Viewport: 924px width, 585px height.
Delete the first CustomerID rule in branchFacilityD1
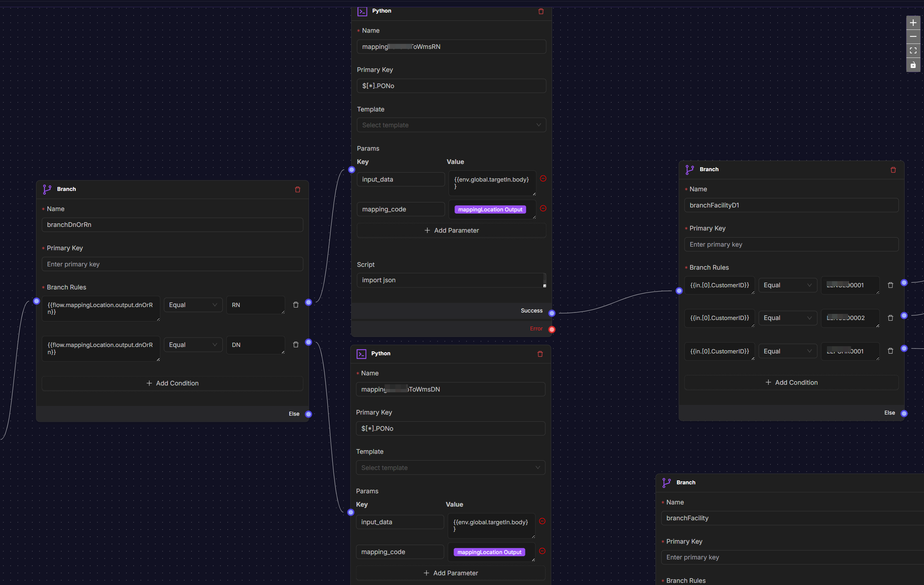coord(891,285)
